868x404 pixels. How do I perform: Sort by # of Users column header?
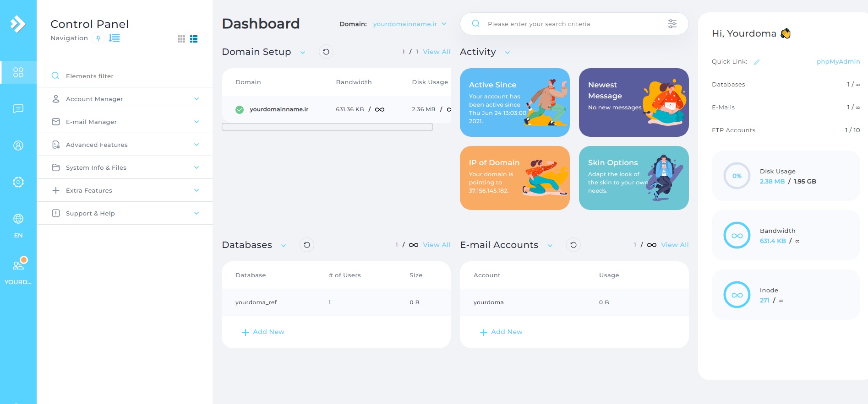coord(344,275)
